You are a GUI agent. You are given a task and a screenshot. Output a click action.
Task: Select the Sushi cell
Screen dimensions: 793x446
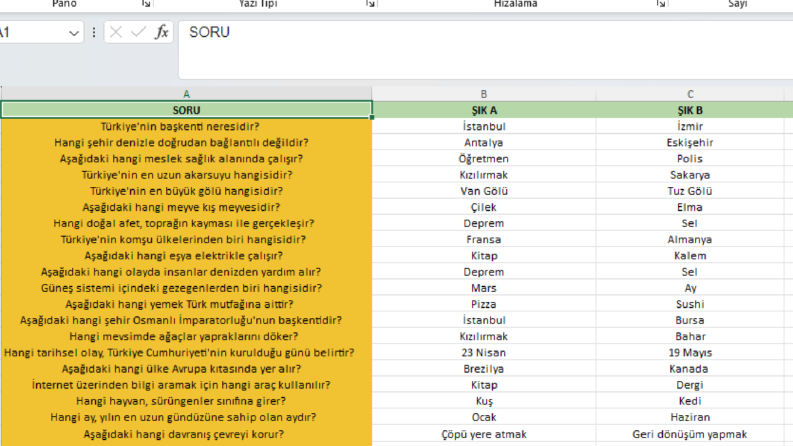pyautogui.click(x=690, y=304)
